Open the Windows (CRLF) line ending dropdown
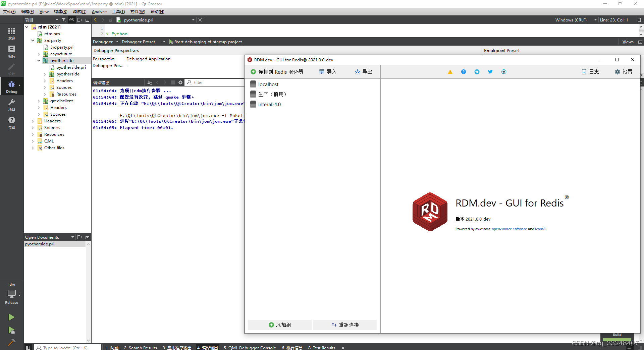 [x=576, y=20]
